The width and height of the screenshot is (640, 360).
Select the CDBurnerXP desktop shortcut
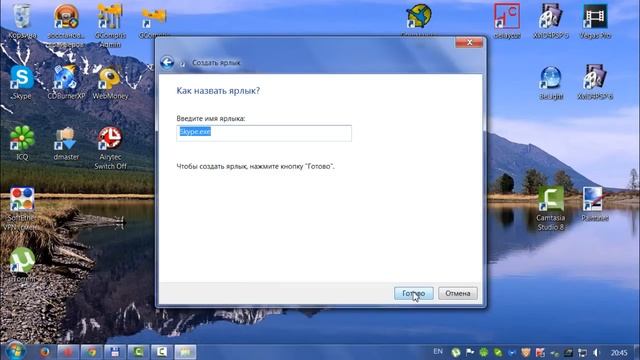click(66, 83)
